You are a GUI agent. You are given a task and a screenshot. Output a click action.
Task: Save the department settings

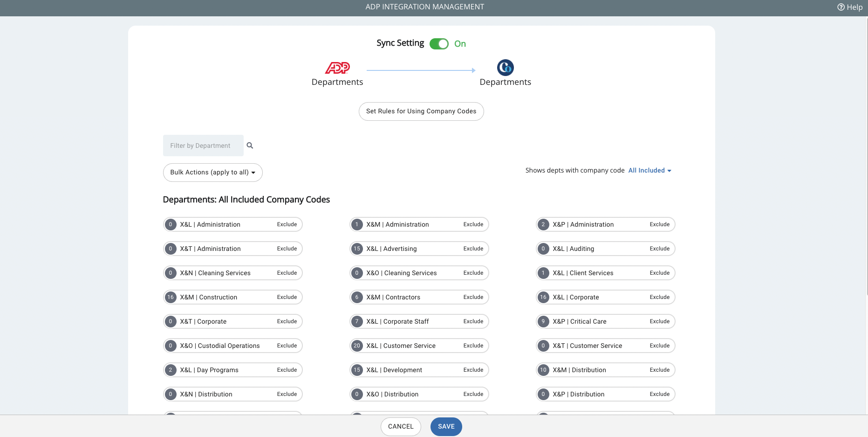coord(446,427)
